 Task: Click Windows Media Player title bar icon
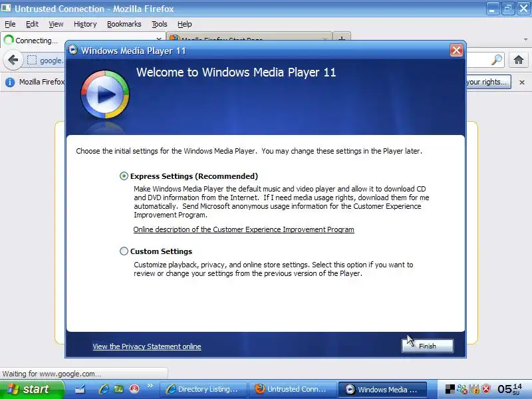tap(73, 51)
